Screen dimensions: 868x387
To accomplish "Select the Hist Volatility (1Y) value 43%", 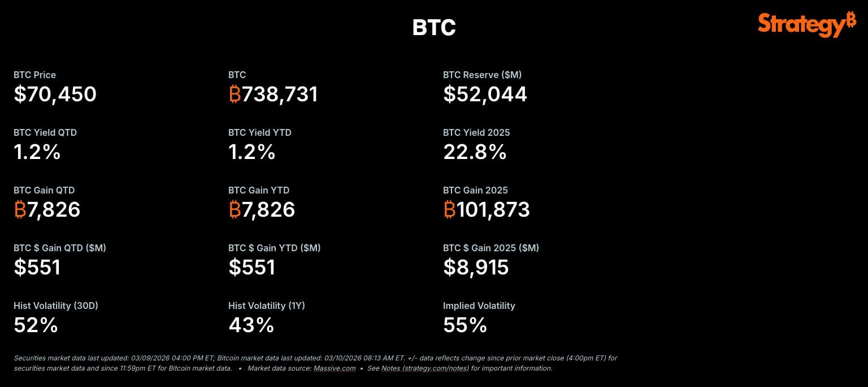I will (251, 325).
